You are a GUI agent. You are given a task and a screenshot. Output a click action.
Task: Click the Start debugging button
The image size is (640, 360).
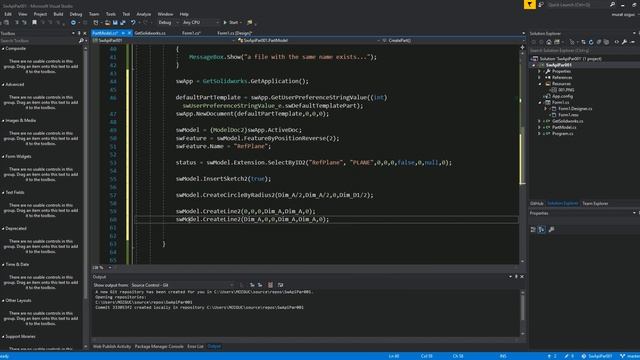(x=231, y=22)
